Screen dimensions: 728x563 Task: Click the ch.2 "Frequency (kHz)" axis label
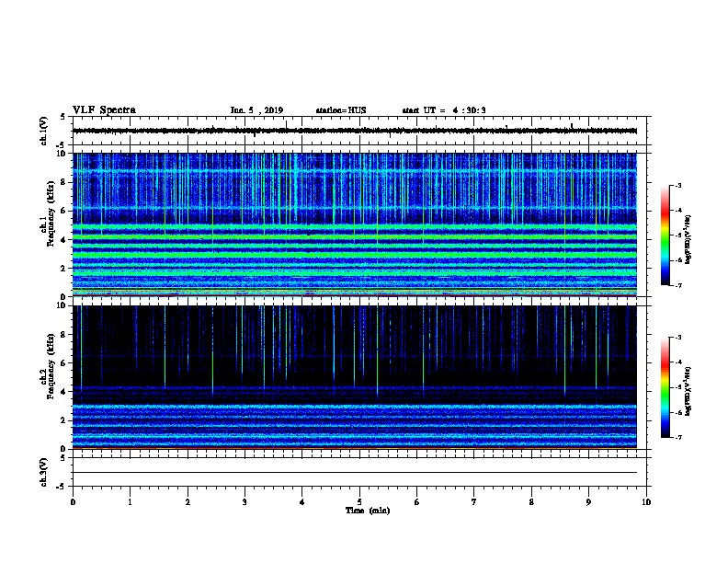click(51, 366)
